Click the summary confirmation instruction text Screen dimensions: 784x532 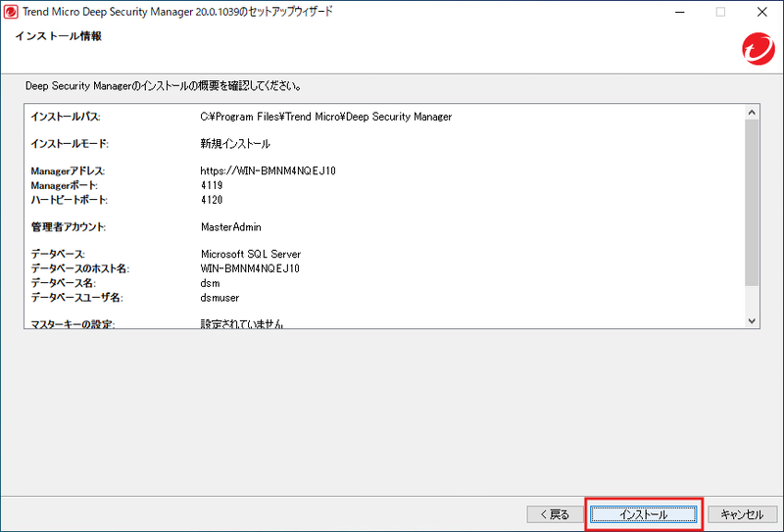click(x=164, y=86)
